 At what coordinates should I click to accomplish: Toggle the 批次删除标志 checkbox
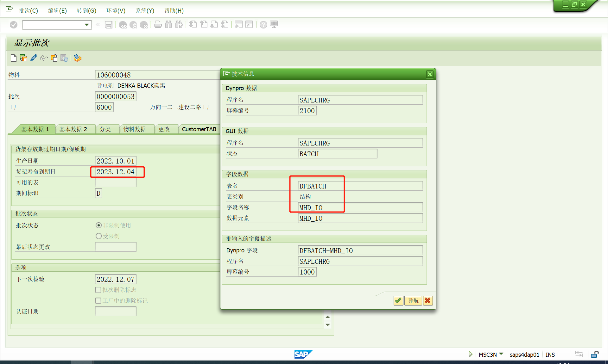tap(98, 290)
